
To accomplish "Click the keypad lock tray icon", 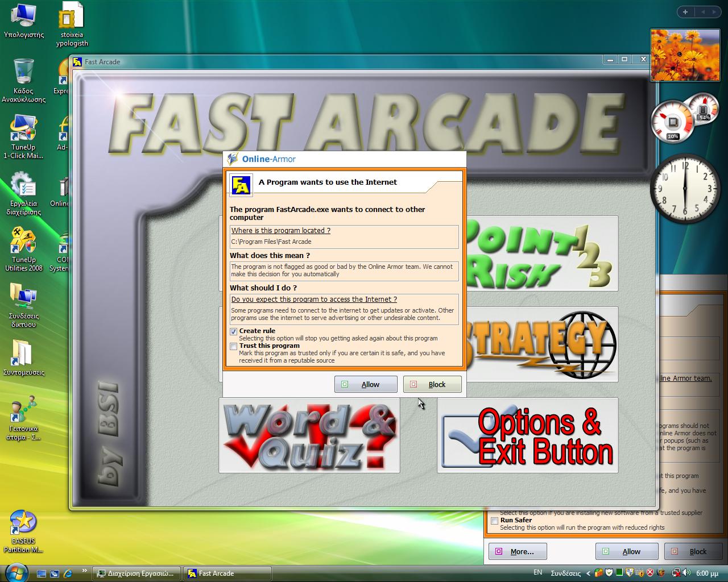I will (x=639, y=573).
